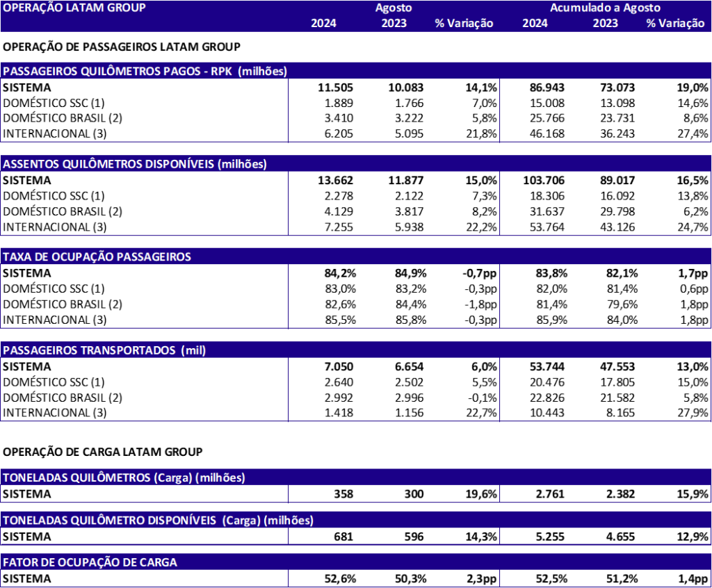
Task: Click the -1,8pp cell
Action: point(480,304)
